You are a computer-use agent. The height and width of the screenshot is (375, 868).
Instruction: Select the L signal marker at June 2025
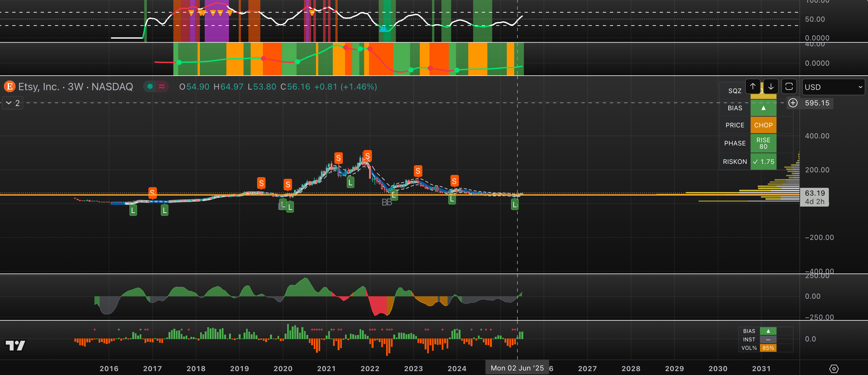click(515, 204)
